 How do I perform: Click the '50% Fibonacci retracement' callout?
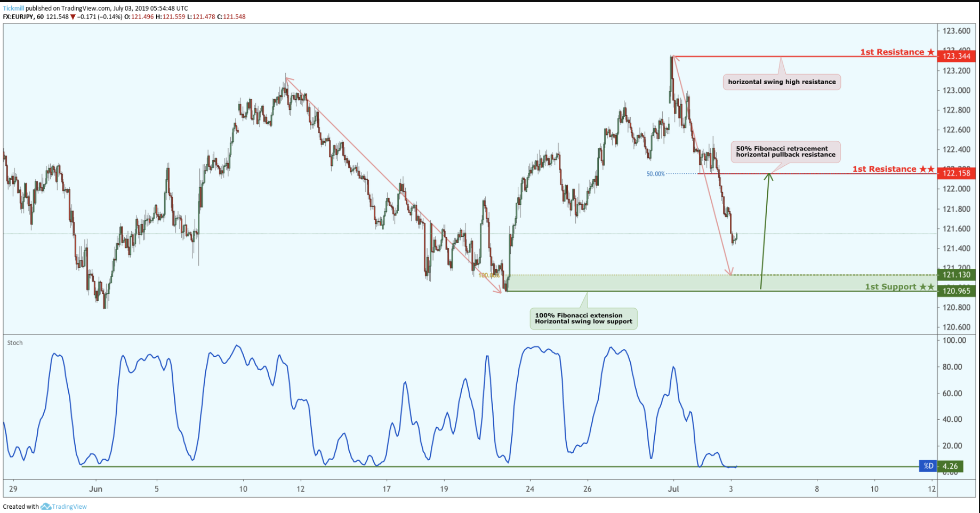(x=785, y=151)
